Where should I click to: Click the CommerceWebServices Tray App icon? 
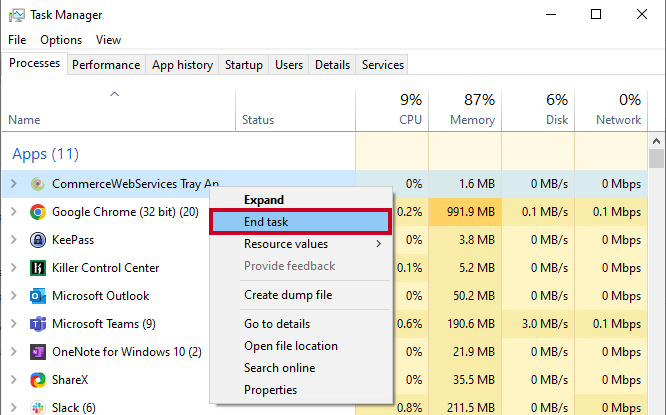38,184
